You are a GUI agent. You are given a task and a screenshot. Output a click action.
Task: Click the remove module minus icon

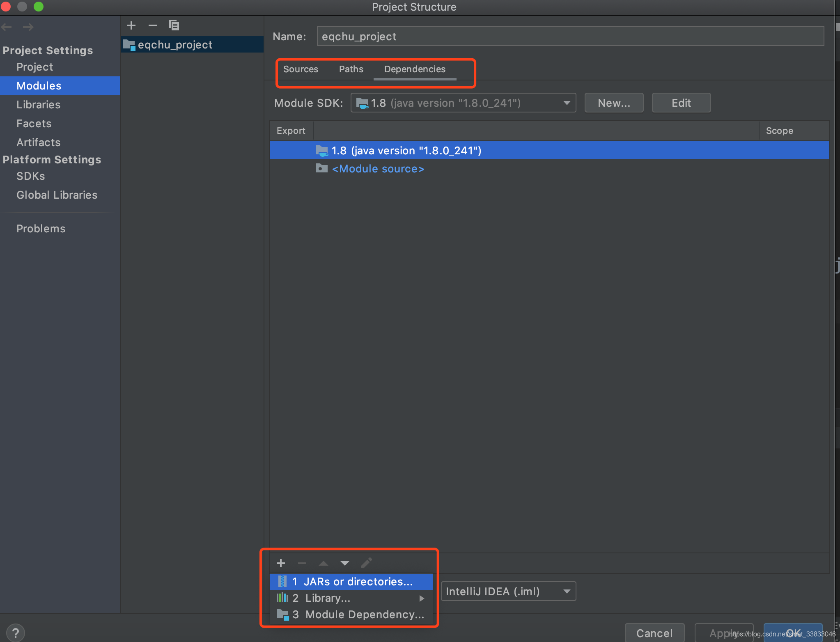[153, 25]
